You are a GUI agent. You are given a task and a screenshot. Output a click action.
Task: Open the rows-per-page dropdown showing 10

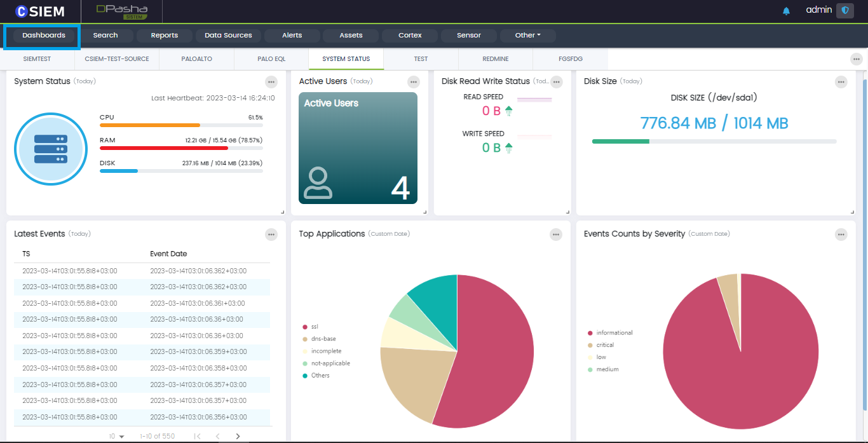point(116,437)
